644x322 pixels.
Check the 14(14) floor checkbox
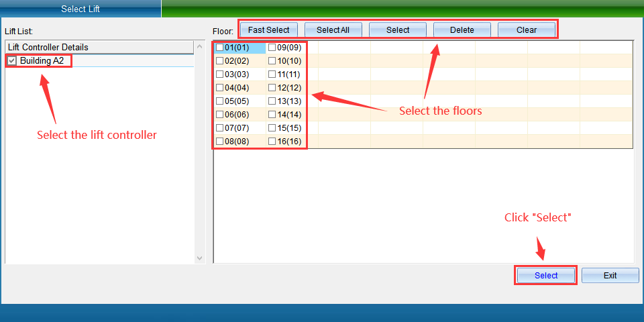coord(272,115)
